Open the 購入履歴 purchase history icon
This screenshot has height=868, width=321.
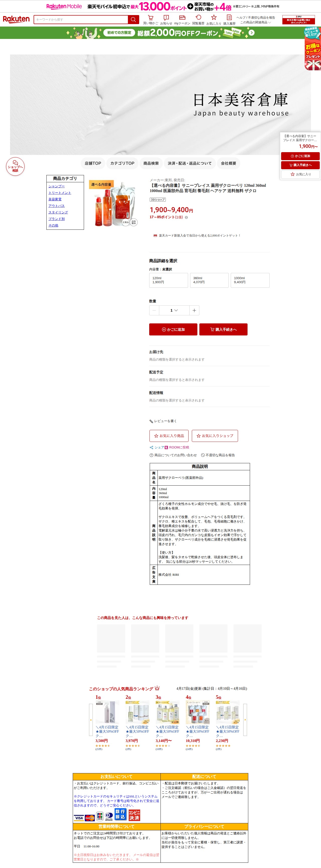coord(229,20)
